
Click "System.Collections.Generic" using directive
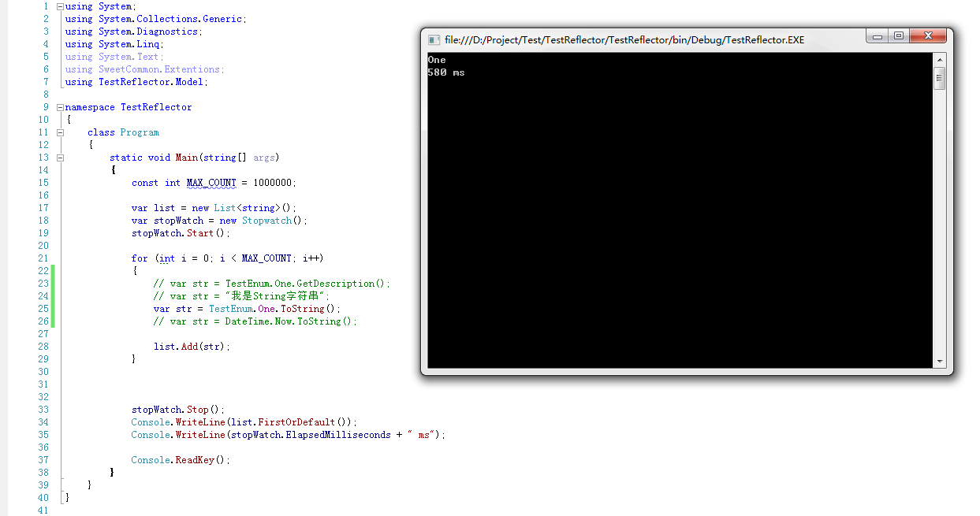(x=170, y=19)
